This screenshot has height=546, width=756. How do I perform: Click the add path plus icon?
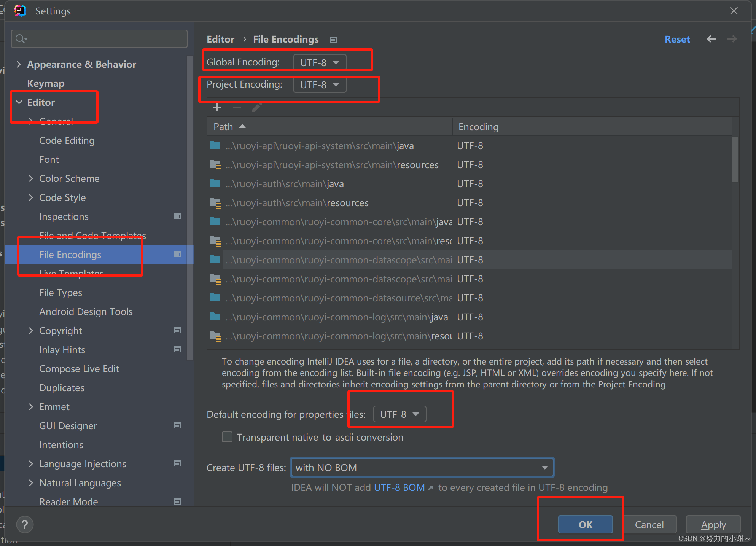[x=217, y=107]
